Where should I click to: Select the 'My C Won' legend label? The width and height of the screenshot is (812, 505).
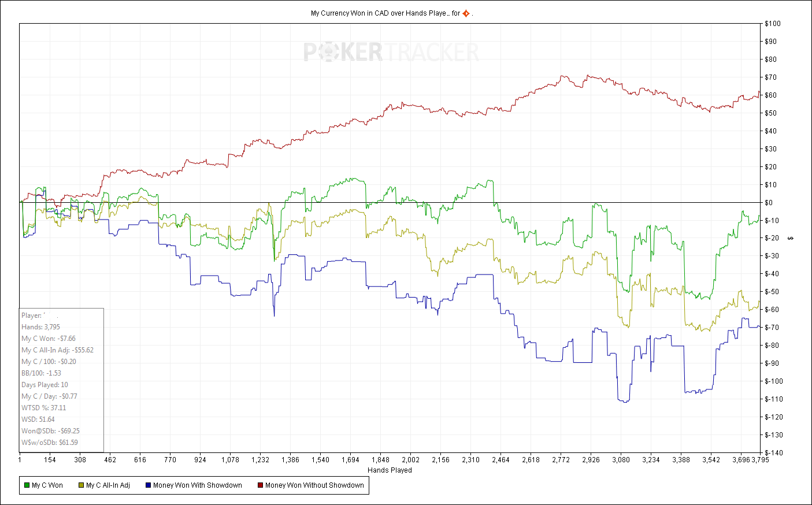click(x=47, y=485)
